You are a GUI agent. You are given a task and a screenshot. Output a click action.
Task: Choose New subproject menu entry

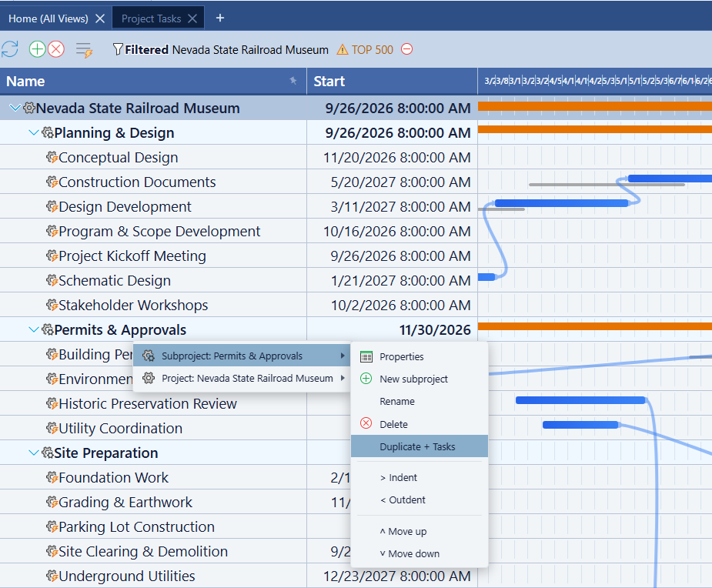point(419,379)
